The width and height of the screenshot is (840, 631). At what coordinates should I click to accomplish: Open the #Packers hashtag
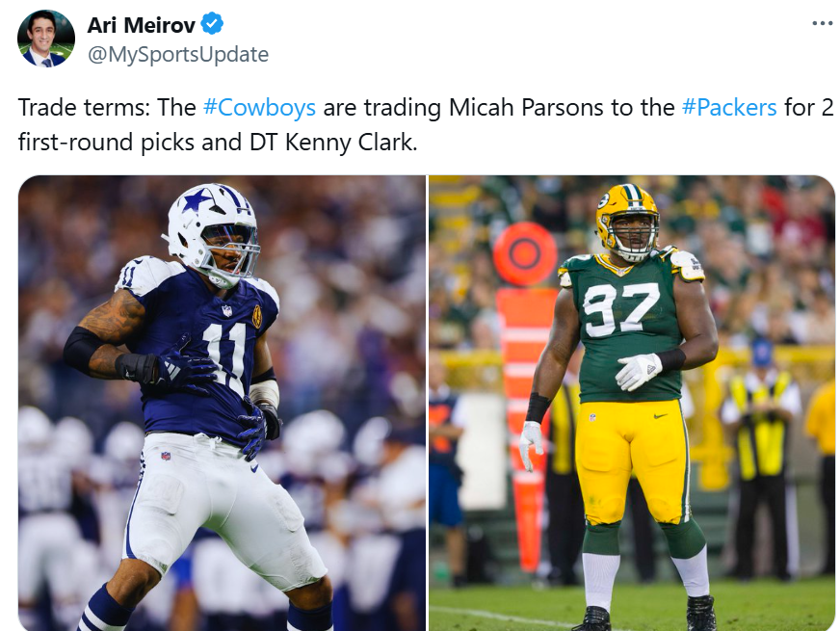pos(729,107)
